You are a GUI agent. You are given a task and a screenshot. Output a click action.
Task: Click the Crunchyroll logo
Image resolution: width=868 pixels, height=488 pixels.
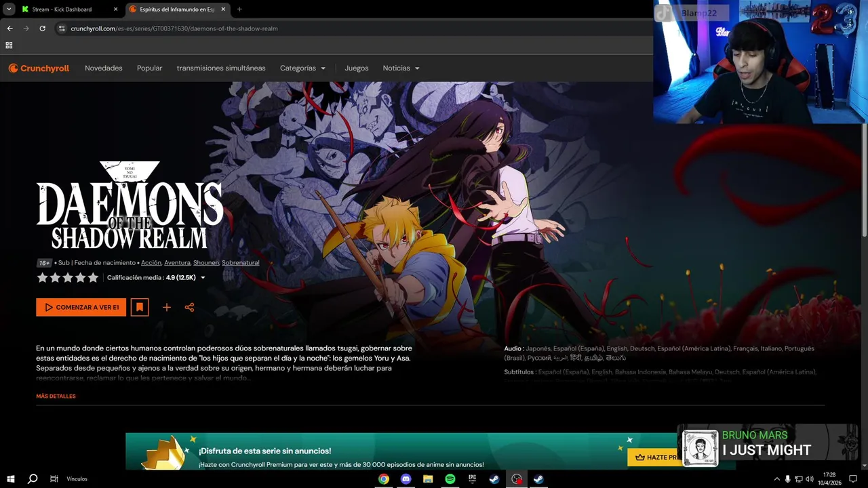39,68
